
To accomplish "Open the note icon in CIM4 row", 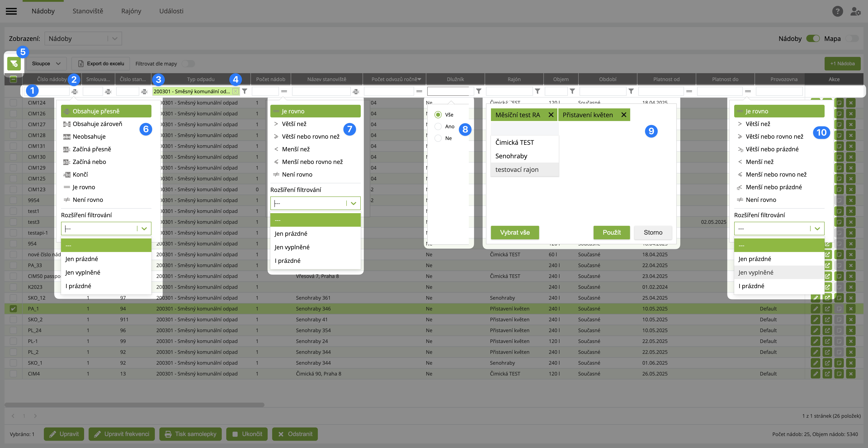I will pos(839,374).
